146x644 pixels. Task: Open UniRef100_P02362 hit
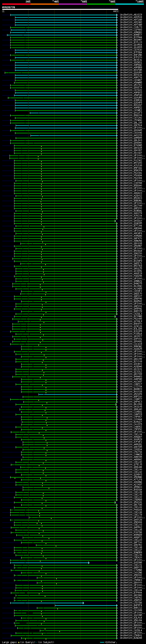pos(131,161)
